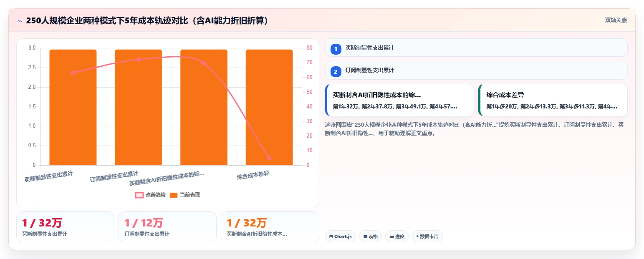Click the orange 当前表现 legend swatch
This screenshot has height=259, width=644.
[x=174, y=195]
